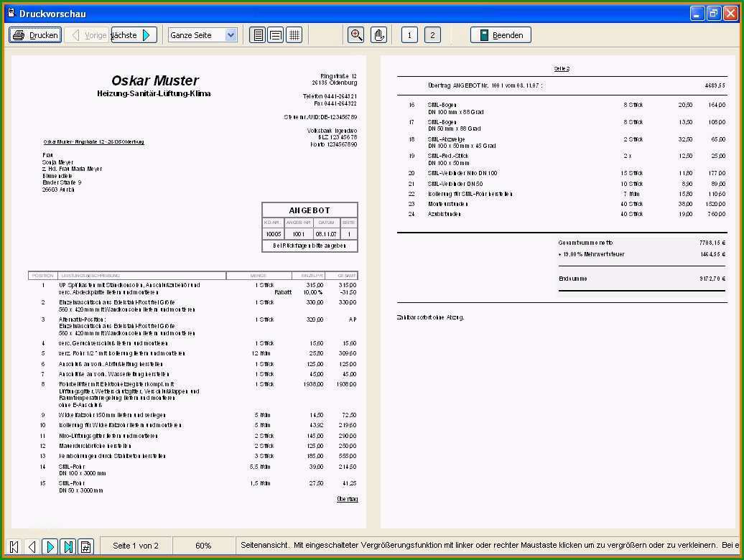Select multi-page grid layout icon

click(294, 35)
